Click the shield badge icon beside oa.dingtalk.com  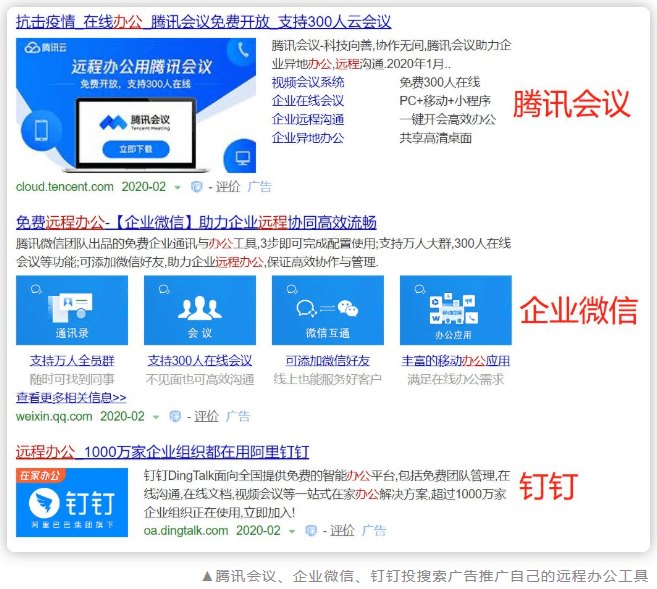311,531
